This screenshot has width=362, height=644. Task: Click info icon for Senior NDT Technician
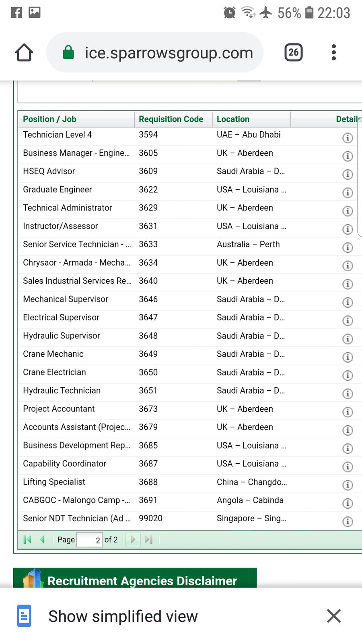click(x=348, y=522)
